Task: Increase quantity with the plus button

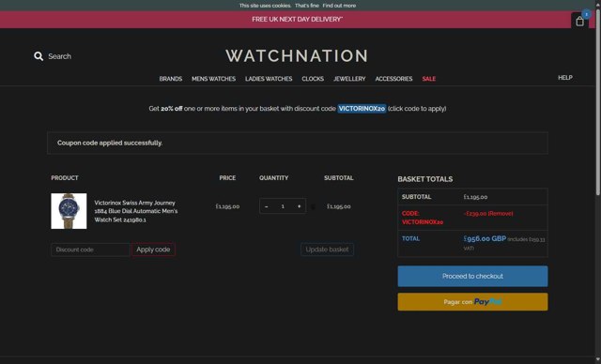Action: (299, 206)
